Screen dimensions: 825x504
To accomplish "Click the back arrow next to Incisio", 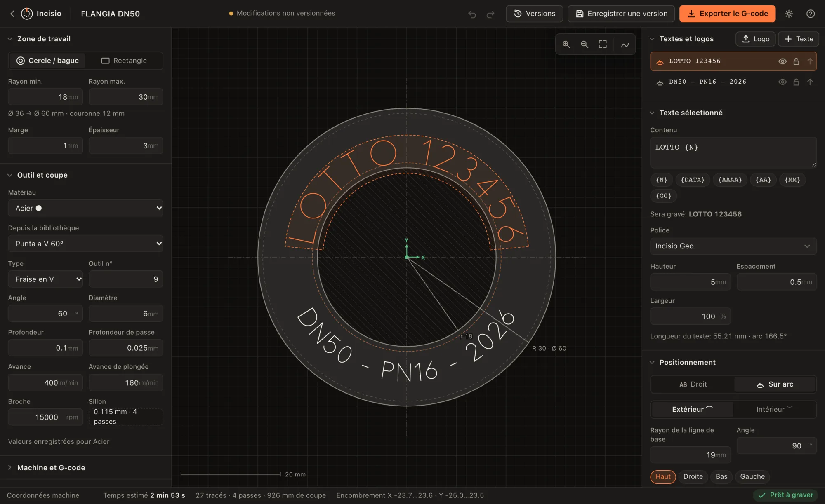I will pyautogui.click(x=12, y=14).
